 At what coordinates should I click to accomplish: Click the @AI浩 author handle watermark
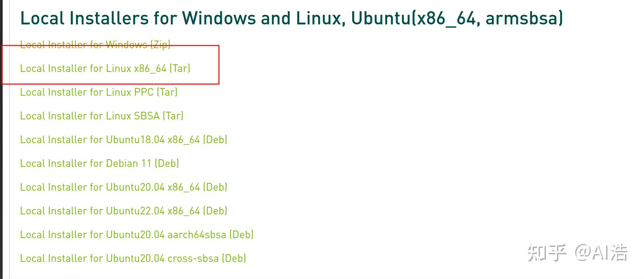pyautogui.click(x=601, y=253)
